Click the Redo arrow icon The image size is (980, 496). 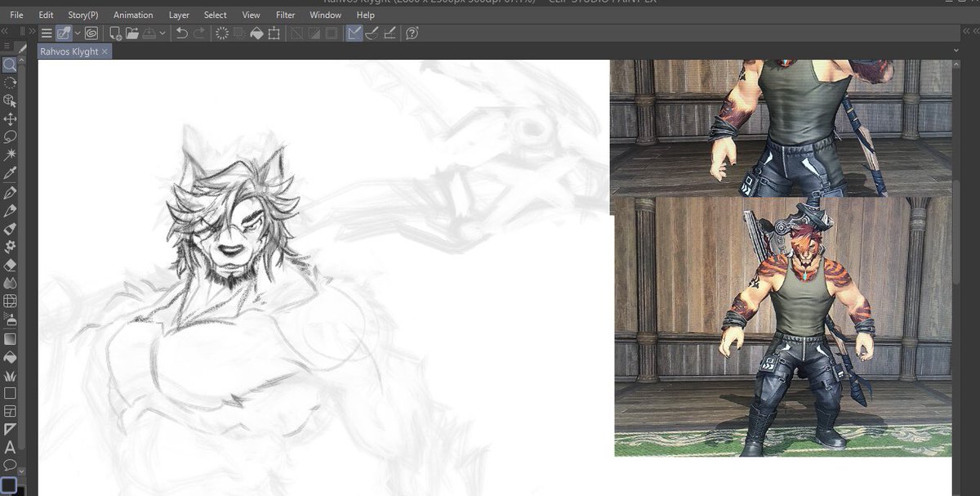[198, 34]
